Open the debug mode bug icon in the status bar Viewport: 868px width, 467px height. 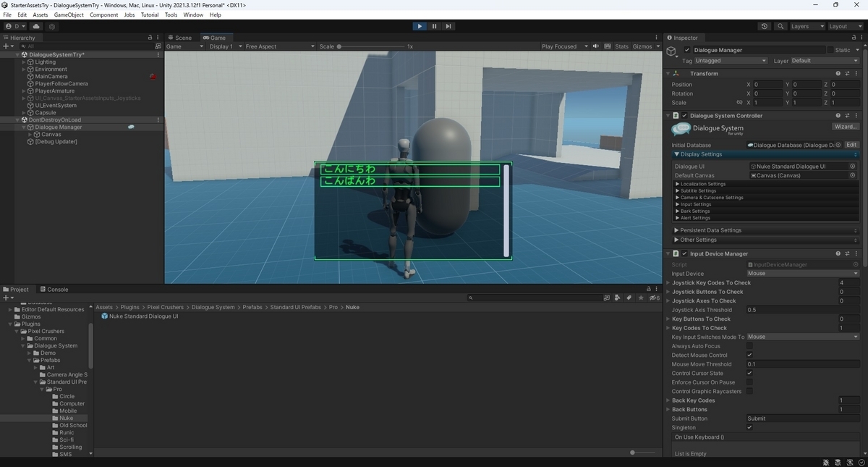pos(825,462)
